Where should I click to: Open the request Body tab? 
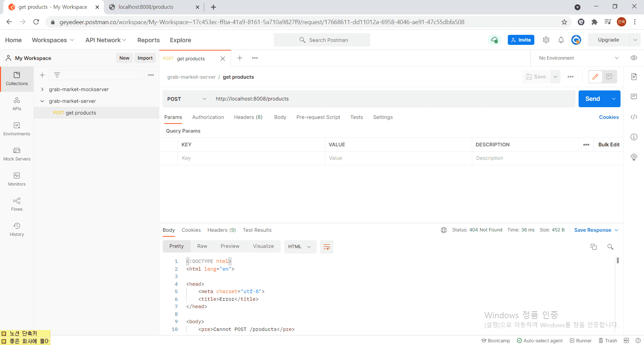pyautogui.click(x=280, y=117)
